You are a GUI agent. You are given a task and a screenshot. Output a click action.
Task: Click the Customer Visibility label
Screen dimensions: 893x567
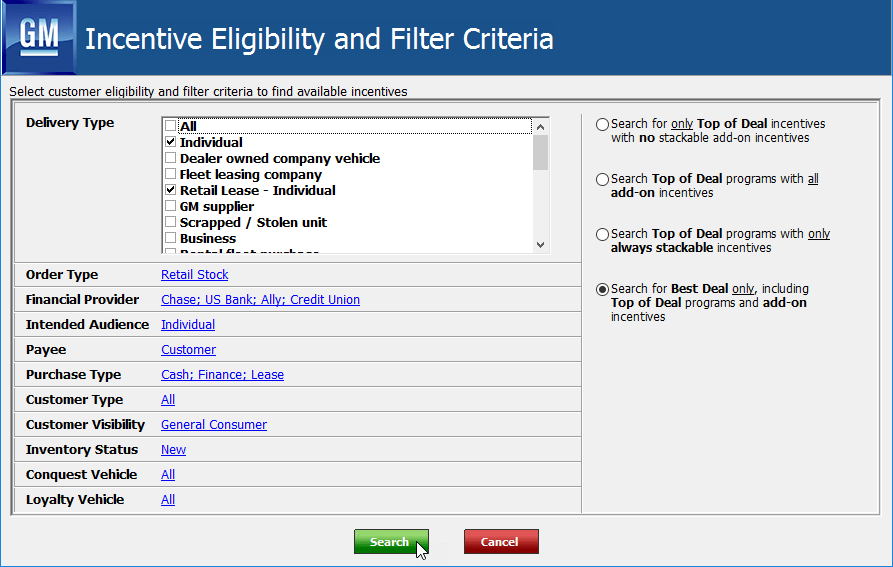click(85, 425)
